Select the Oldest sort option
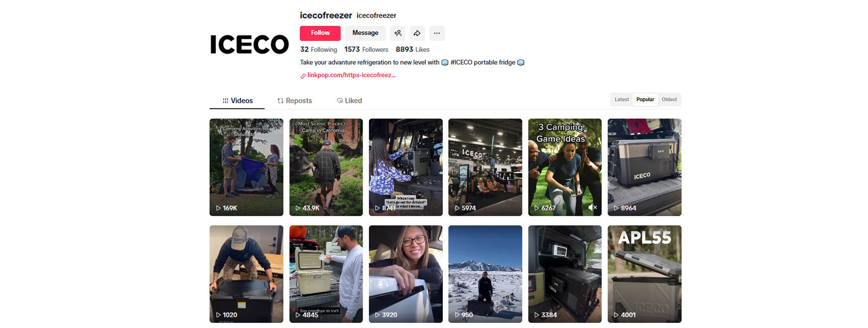The image size is (868, 328). click(x=669, y=100)
